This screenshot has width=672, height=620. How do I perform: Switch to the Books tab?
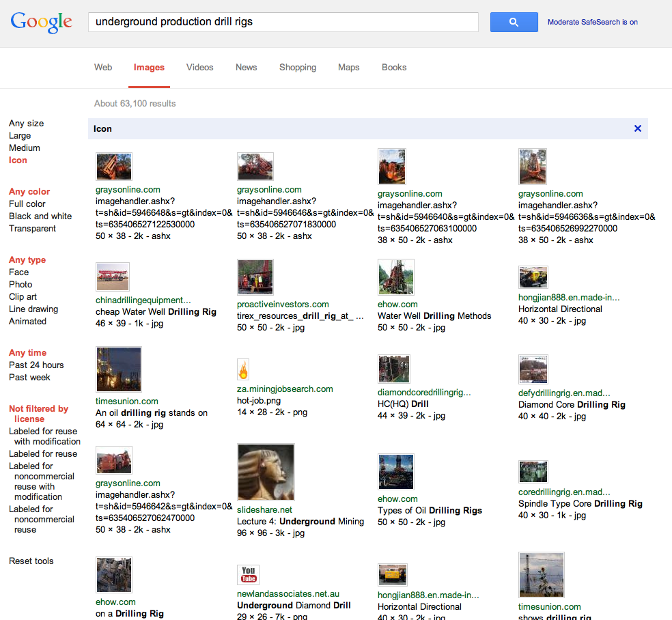(x=394, y=68)
